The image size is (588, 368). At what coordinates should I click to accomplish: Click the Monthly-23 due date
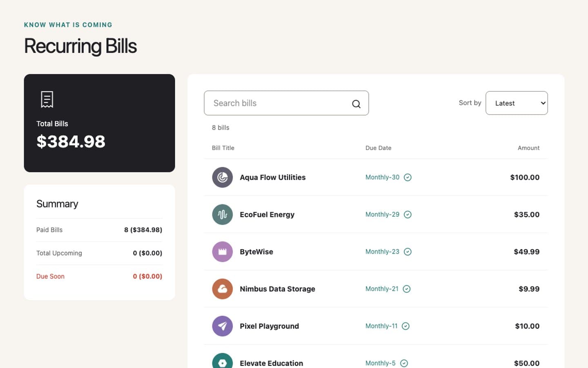click(382, 252)
